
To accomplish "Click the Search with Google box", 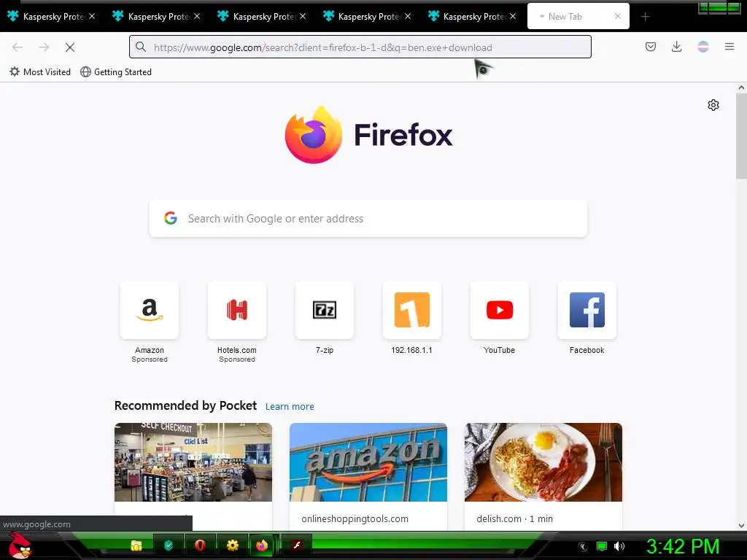I will (x=368, y=219).
